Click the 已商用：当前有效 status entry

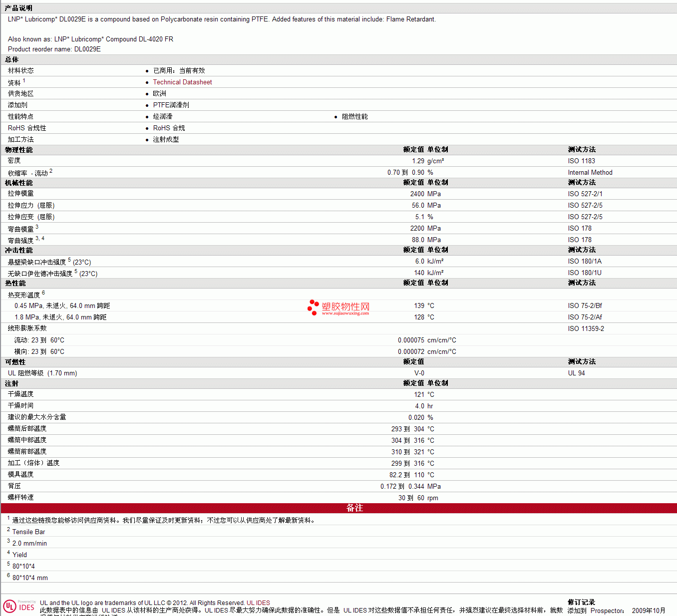(179, 71)
